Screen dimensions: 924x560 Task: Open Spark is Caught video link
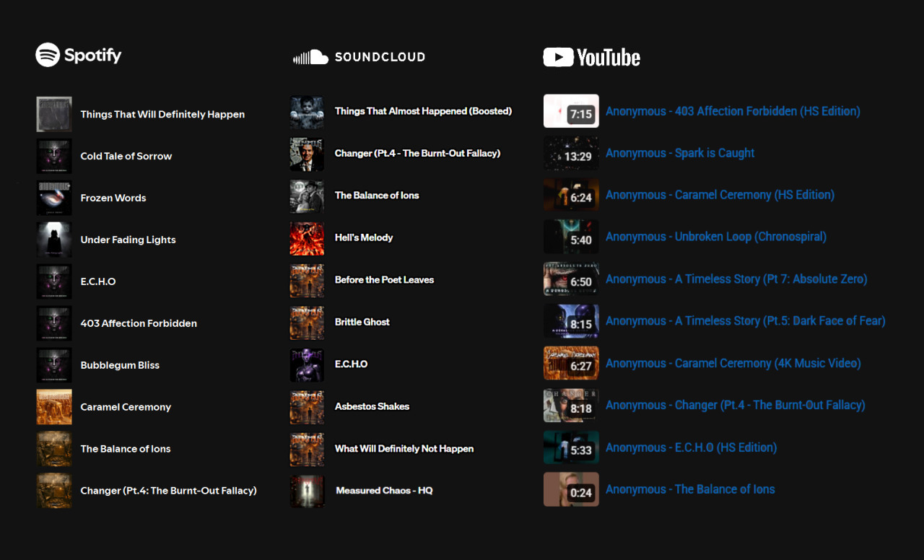tap(679, 153)
